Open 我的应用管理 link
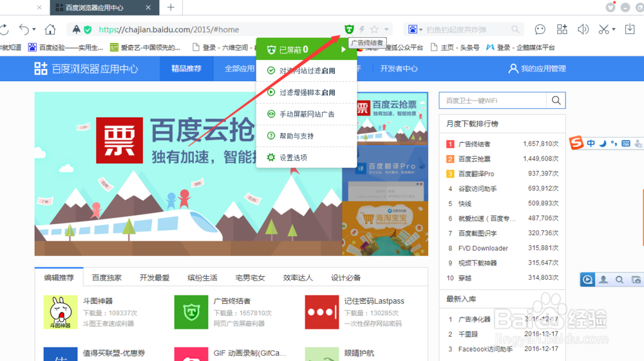 pyautogui.click(x=537, y=68)
